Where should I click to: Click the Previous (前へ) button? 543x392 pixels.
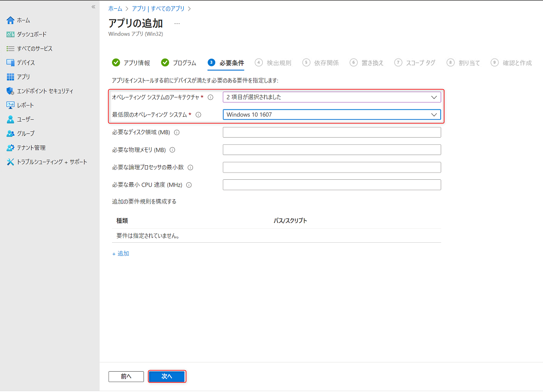126,376
